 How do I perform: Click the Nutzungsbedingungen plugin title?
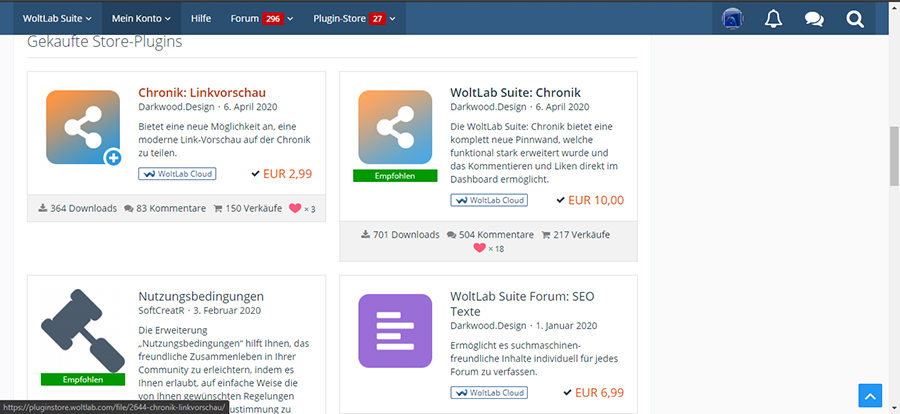tap(201, 296)
